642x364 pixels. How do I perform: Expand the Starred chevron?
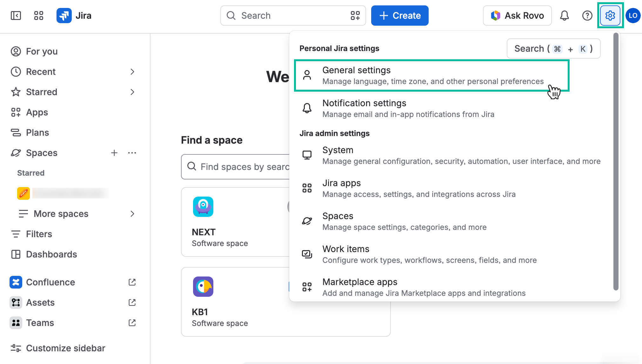pos(132,92)
